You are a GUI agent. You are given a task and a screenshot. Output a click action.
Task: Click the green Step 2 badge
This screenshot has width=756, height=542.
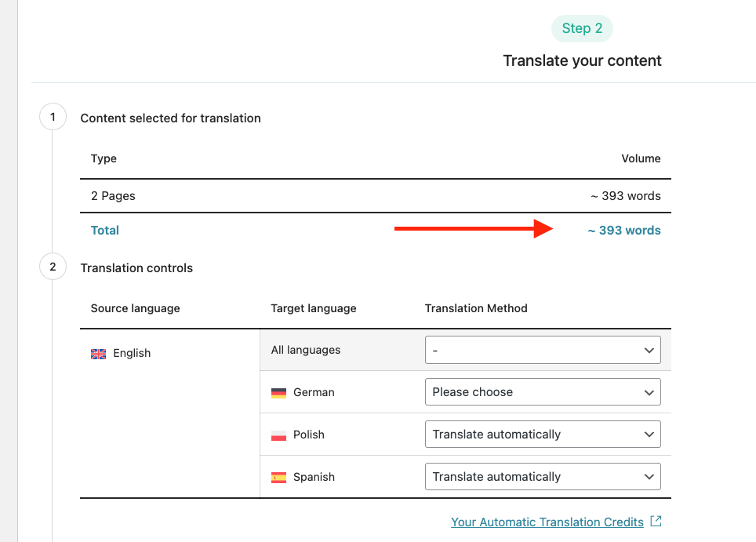pos(582,29)
